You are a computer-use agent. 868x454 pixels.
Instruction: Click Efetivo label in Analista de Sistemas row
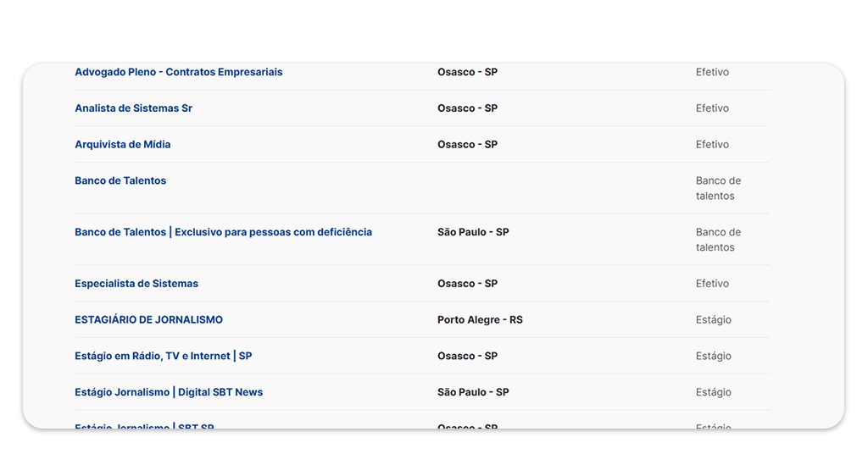coord(712,108)
